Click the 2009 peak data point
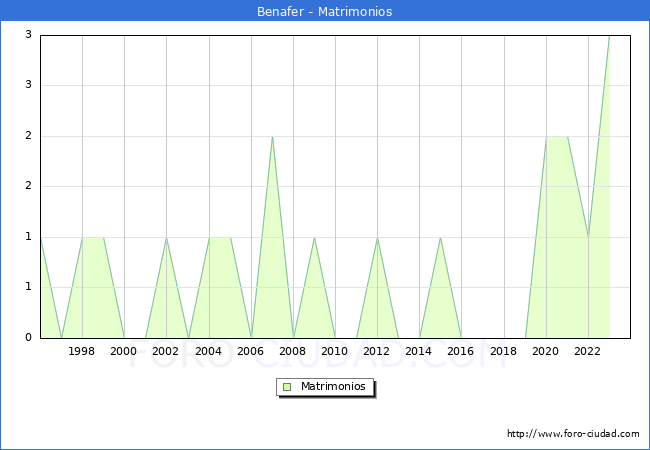 tap(315, 238)
